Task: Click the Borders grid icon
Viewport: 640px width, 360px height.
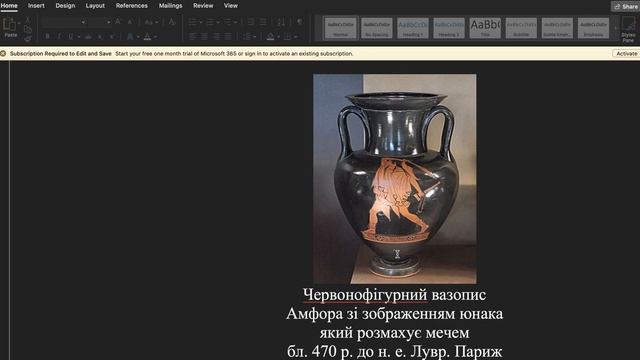Action: [x=287, y=37]
